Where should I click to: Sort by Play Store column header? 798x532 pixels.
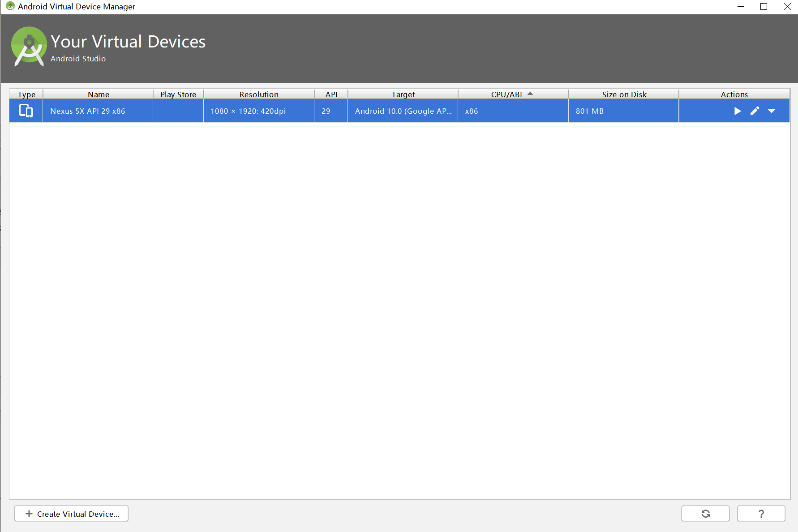(x=178, y=94)
